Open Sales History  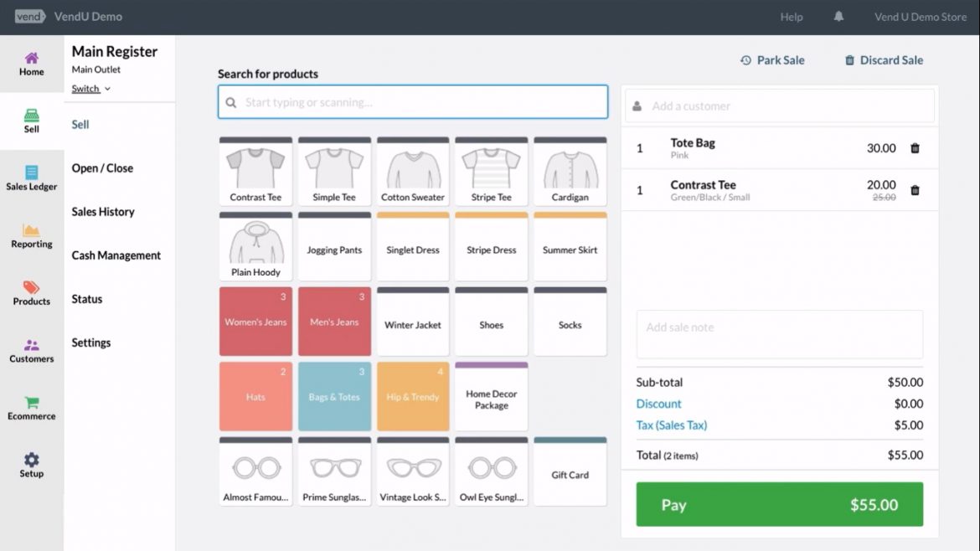coord(102,211)
